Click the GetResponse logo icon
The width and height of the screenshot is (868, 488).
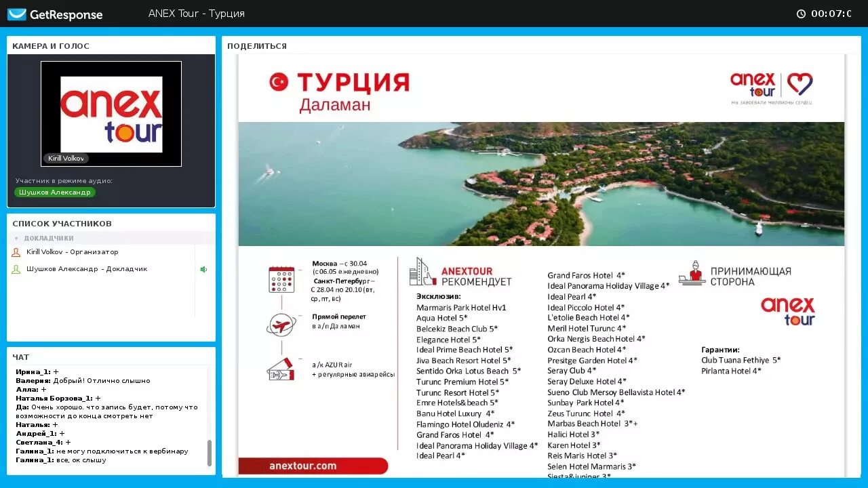17,14
